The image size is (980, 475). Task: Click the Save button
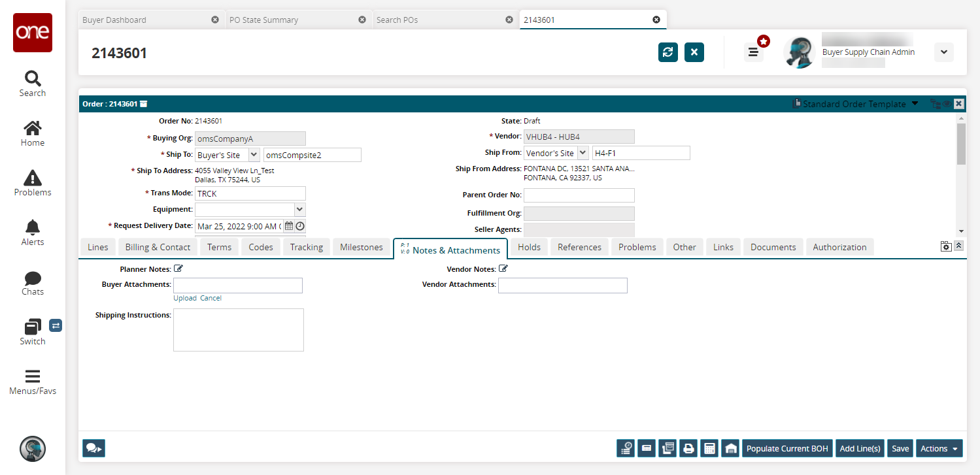tap(900, 448)
